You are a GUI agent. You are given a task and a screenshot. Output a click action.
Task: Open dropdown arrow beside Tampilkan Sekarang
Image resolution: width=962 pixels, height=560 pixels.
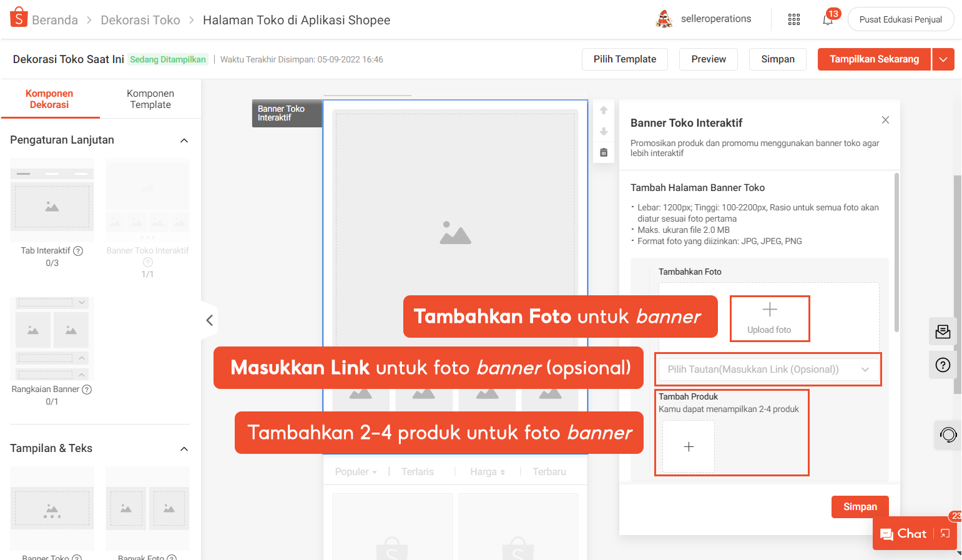[x=943, y=59]
